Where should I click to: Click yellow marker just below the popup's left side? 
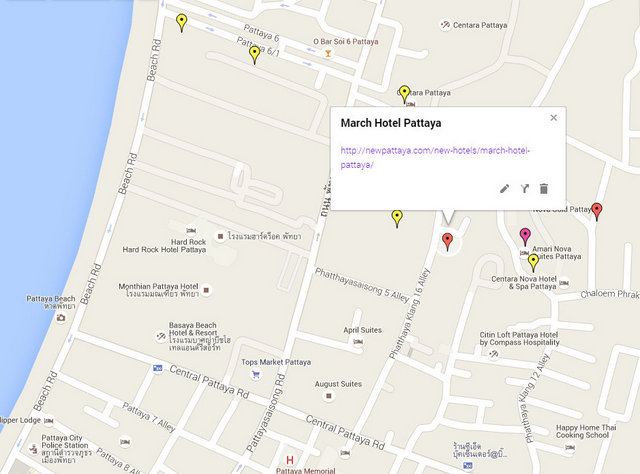tap(397, 219)
